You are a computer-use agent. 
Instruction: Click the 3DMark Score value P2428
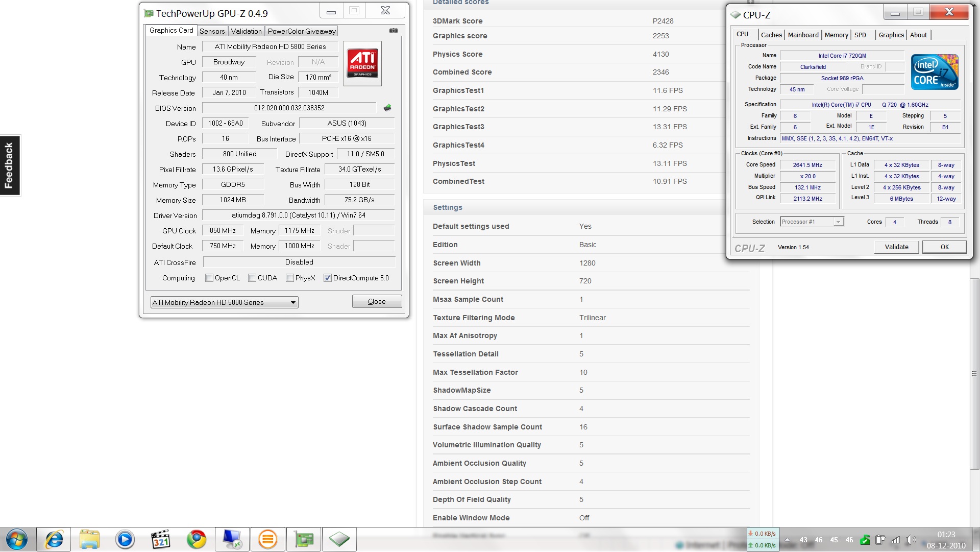coord(663,21)
